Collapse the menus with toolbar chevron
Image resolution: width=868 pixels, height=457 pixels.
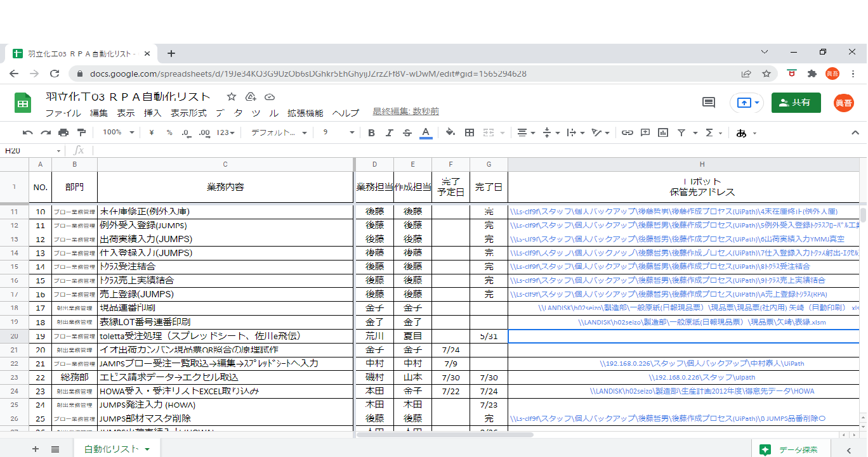pyautogui.click(x=855, y=132)
